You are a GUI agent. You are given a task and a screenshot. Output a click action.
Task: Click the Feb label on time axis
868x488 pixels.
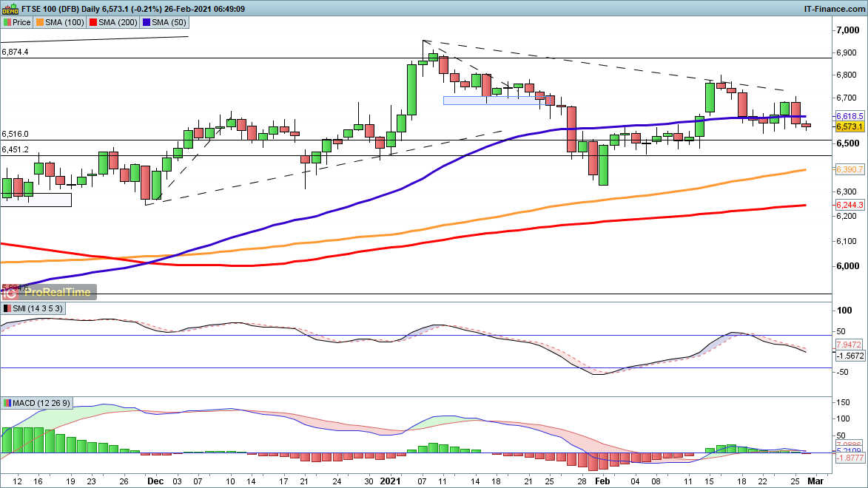coord(602,481)
